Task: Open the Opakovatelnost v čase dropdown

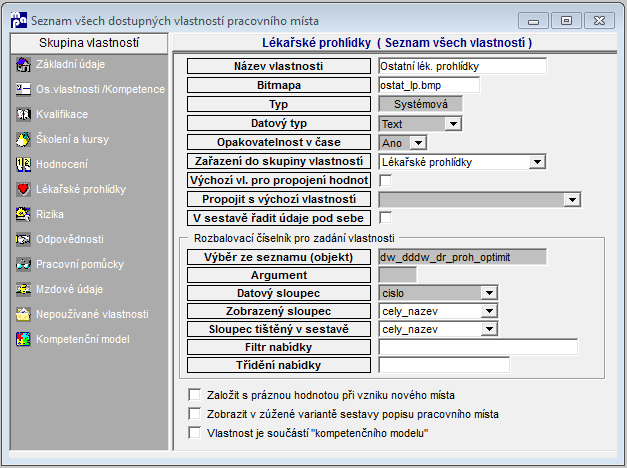Action: coord(418,142)
